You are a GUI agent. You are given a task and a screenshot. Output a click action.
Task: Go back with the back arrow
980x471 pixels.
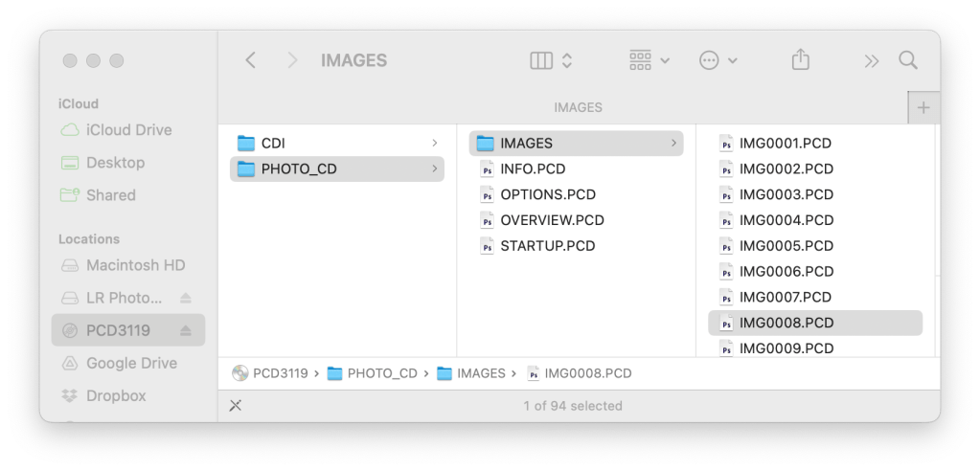pos(251,60)
